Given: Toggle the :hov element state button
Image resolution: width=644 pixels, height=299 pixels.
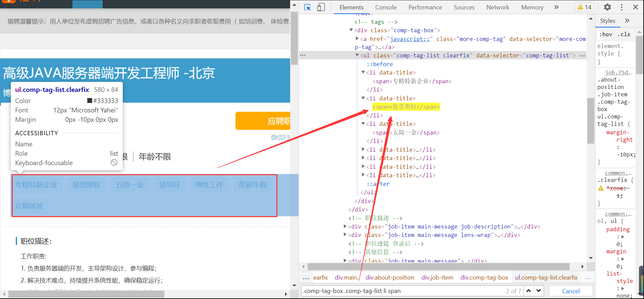Looking at the screenshot, I should (606, 34).
